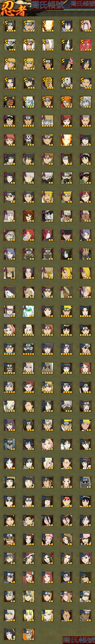Image resolution: width=95 pixels, height=644 pixels.
Task: Pick the white-haired ninja with glasses and headset
Action: [x=85, y=596]
